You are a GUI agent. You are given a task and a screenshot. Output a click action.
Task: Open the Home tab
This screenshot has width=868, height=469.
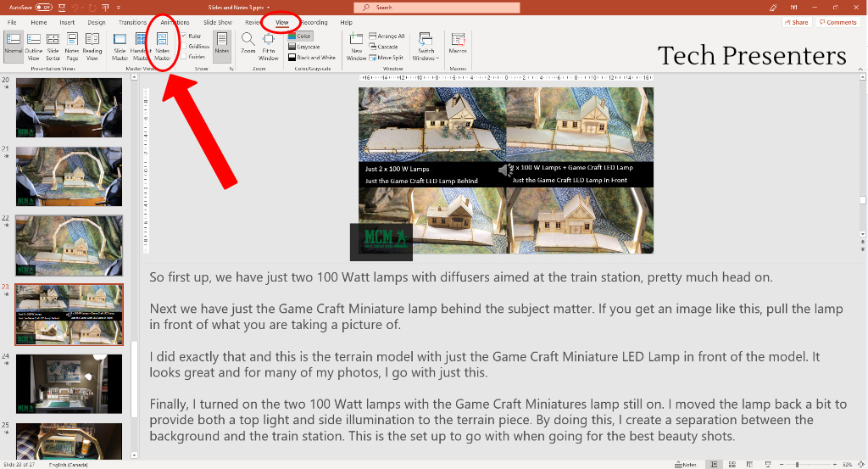[x=39, y=22]
